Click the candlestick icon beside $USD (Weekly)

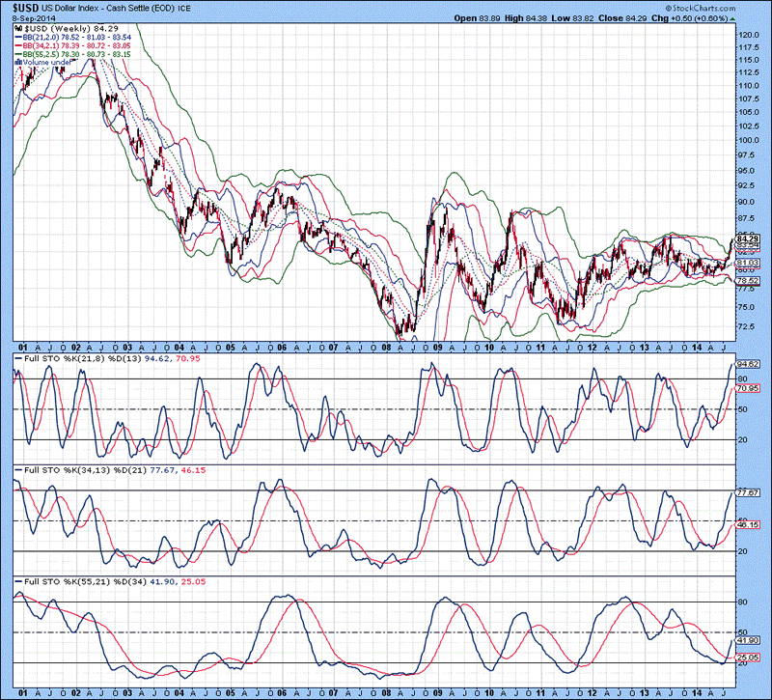coord(19,29)
